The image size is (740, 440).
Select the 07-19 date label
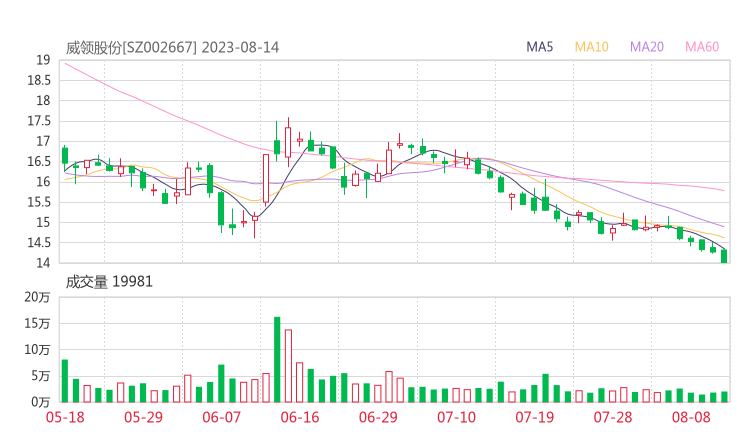coord(535,417)
